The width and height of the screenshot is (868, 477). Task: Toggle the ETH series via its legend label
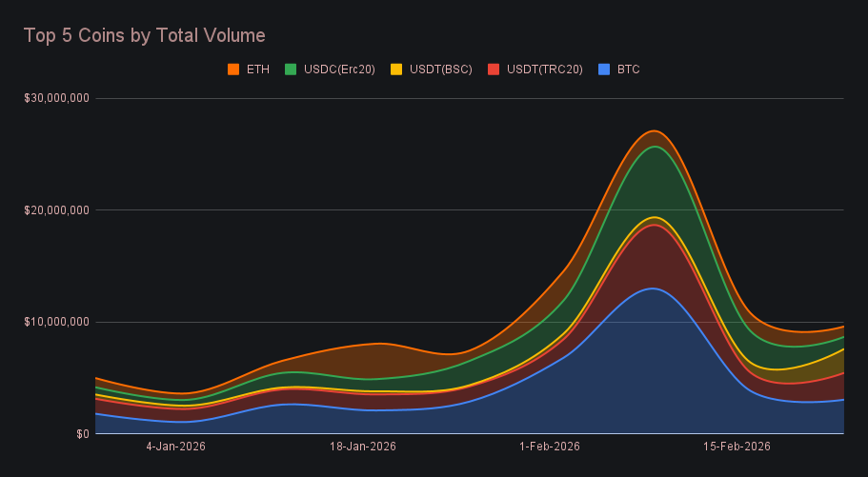pos(257,70)
